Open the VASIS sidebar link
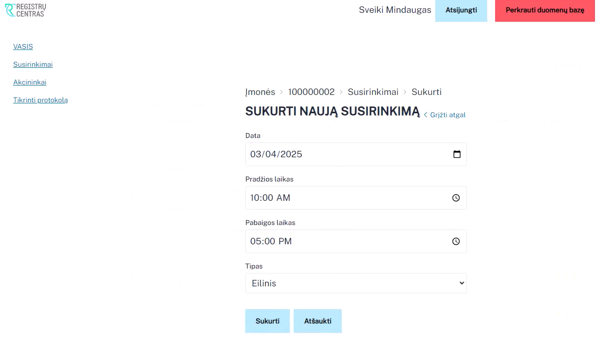Viewport: 597px width, 364px height. [x=23, y=46]
